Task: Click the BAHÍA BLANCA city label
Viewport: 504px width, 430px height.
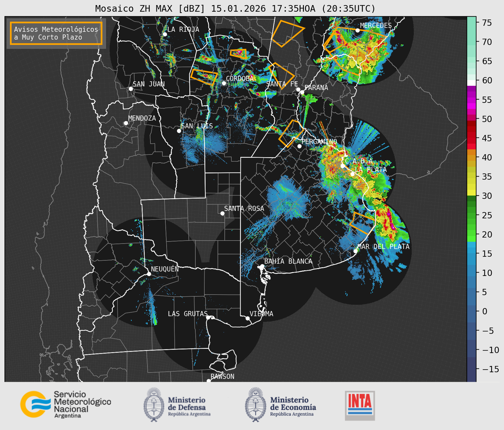Action: pos(288,261)
